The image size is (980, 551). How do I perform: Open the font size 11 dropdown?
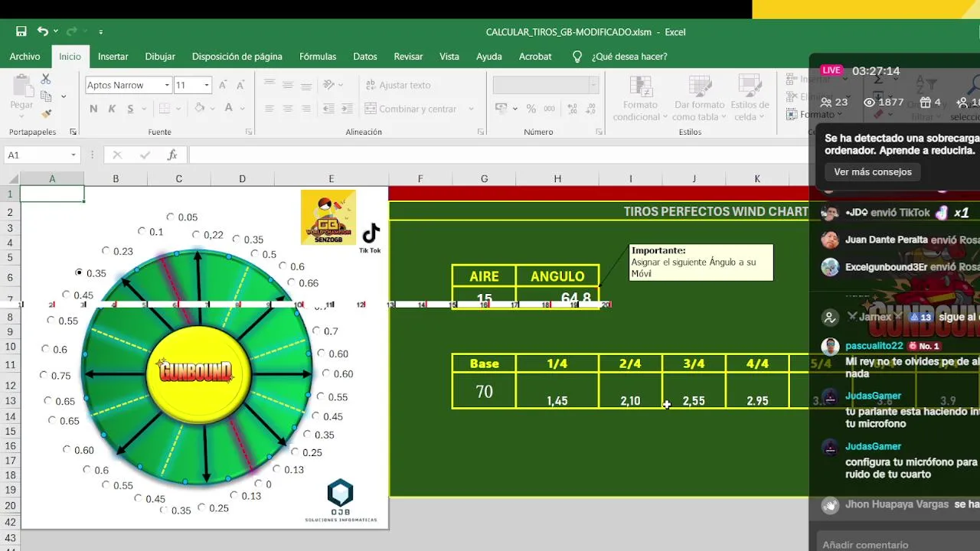(x=206, y=85)
